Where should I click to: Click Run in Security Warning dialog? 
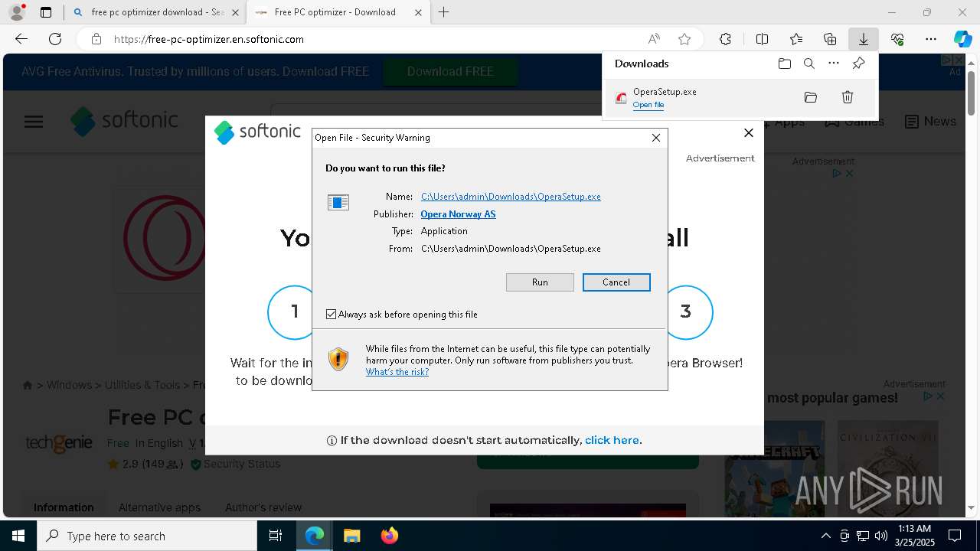tap(540, 282)
